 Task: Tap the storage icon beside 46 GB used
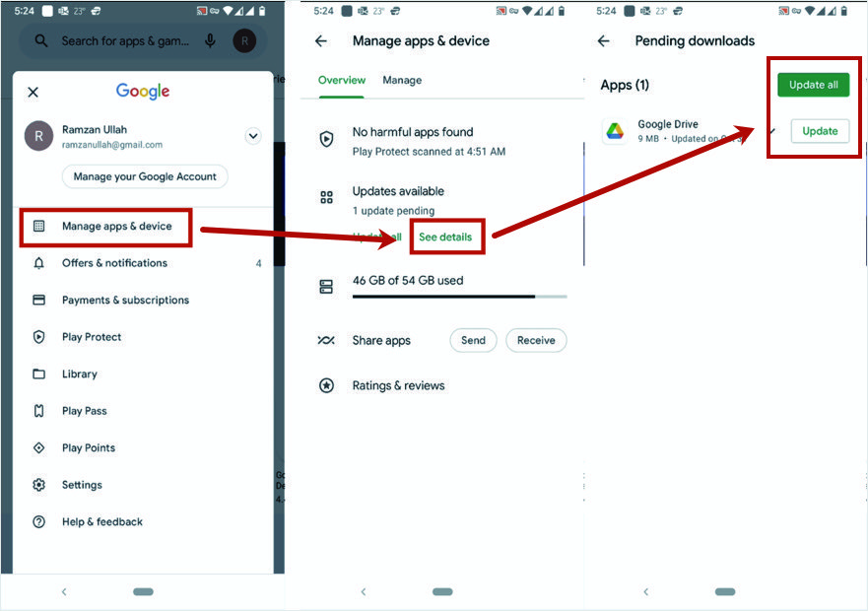tap(326, 287)
